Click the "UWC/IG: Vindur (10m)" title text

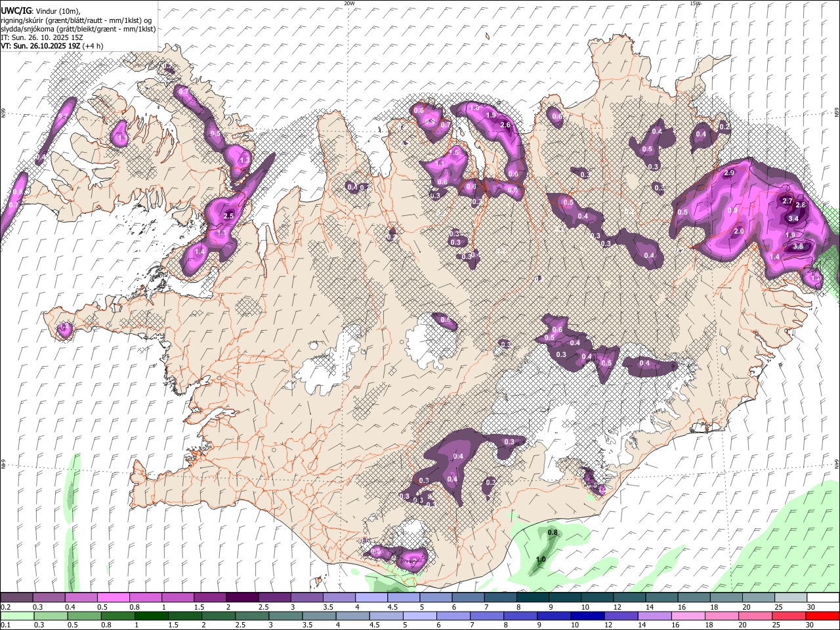[x=40, y=10]
